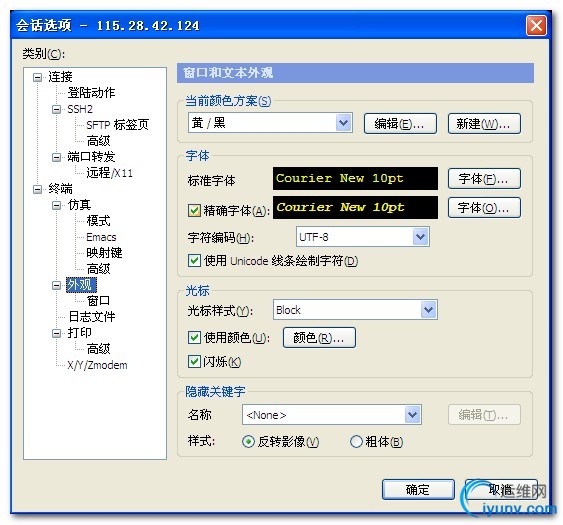Collapse the 仿真 tree node
This screenshot has height=525, width=563.
pyautogui.click(x=56, y=205)
